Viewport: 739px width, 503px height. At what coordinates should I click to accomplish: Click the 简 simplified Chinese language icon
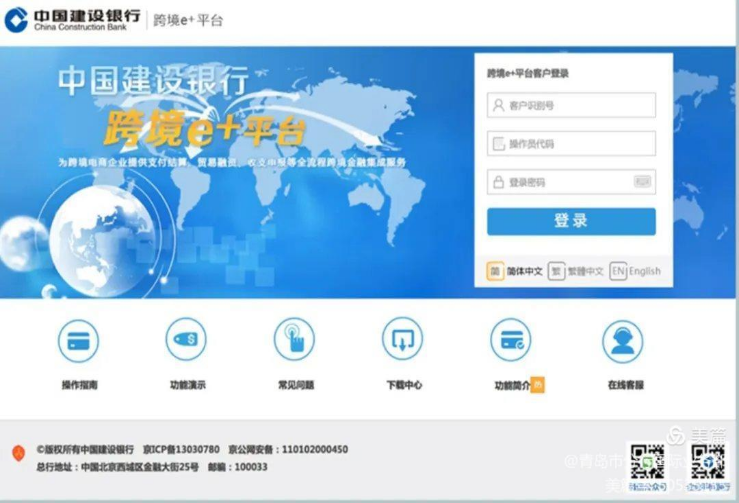click(x=495, y=271)
